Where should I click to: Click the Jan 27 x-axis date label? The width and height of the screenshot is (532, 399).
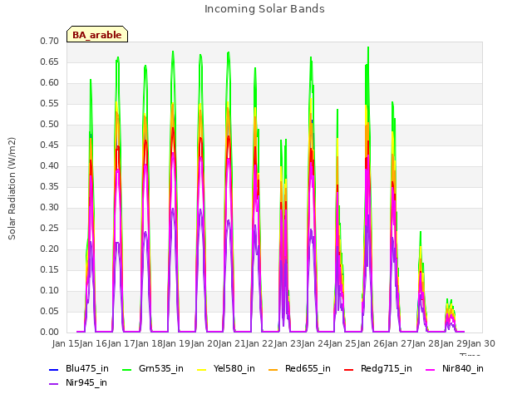[x=399, y=343]
